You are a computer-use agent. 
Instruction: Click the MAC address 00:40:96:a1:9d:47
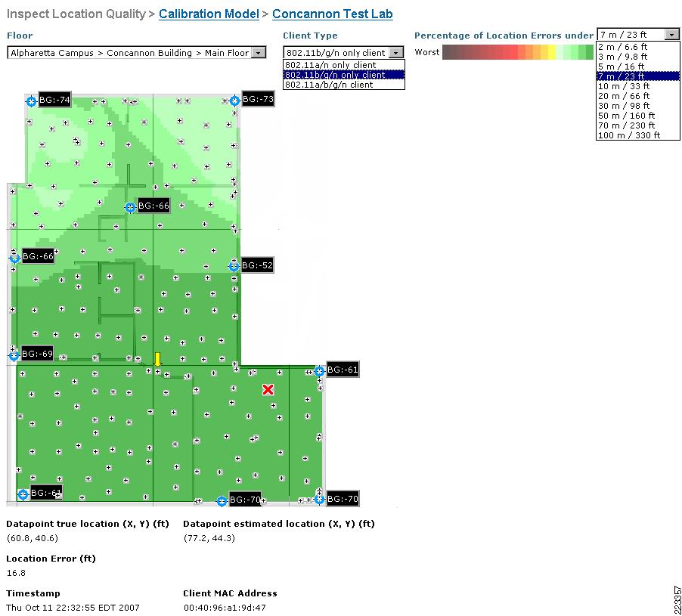click(225, 607)
